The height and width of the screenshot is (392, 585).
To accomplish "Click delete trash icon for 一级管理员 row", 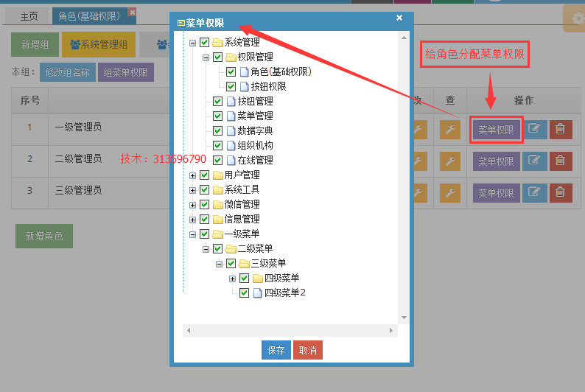I will coord(560,130).
